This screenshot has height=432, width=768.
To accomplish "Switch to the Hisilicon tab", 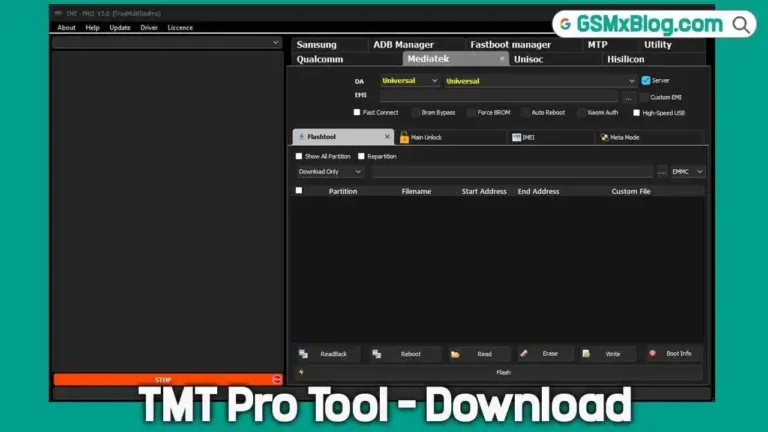I will [x=654, y=59].
